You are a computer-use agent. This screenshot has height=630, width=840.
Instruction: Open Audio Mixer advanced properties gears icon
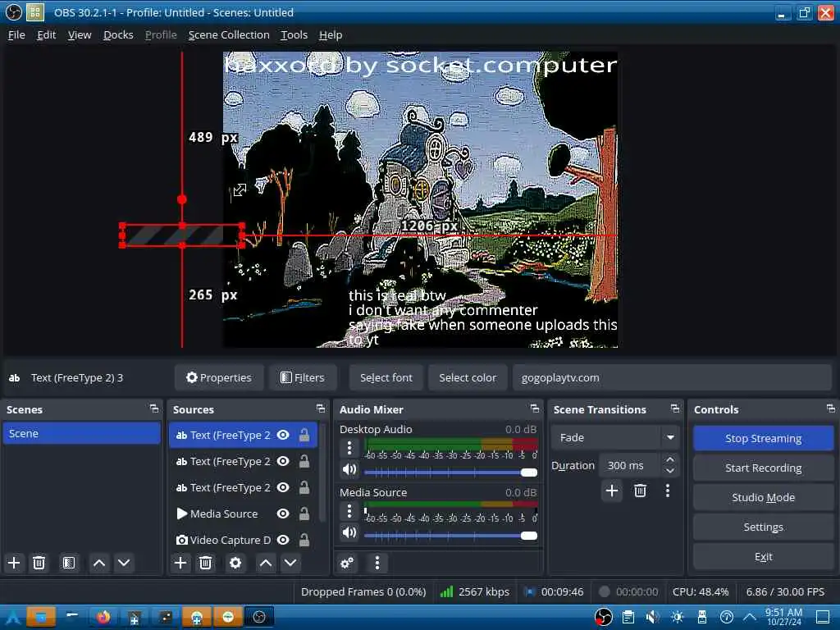[x=347, y=563]
